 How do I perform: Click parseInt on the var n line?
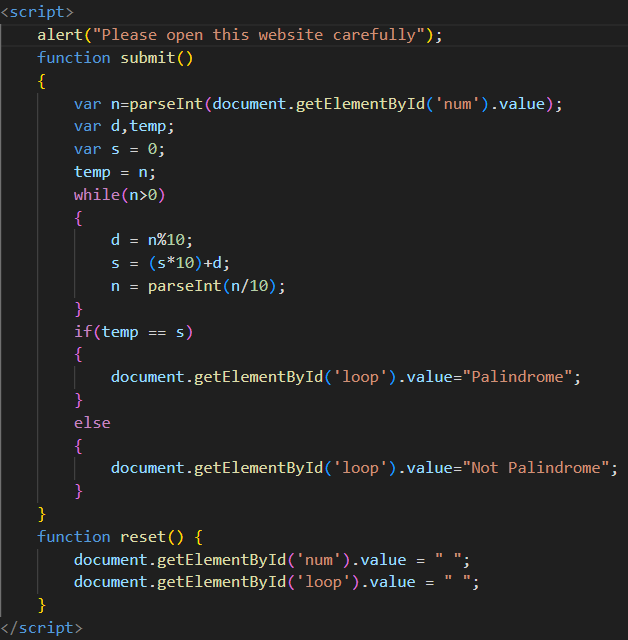175,103
